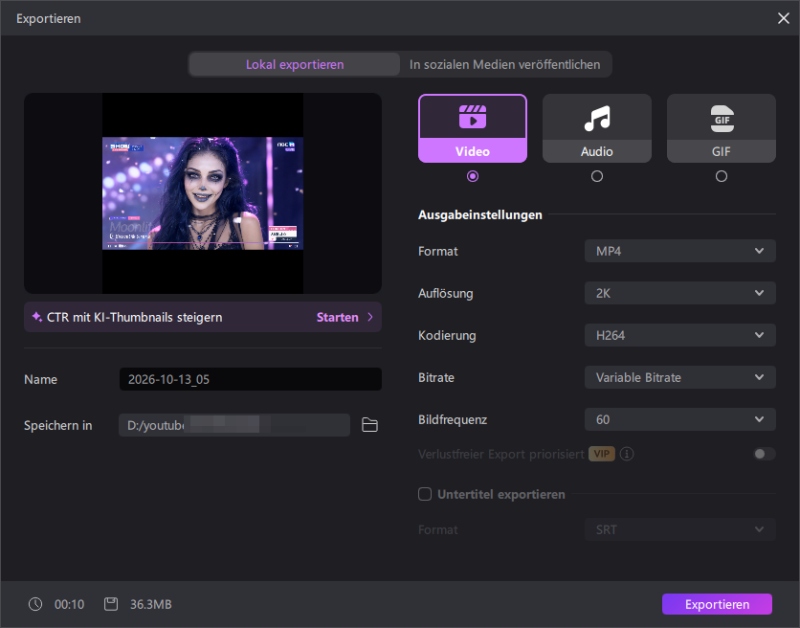The width and height of the screenshot is (800, 628).
Task: Click the Speichern in path field
Action: tap(234, 425)
